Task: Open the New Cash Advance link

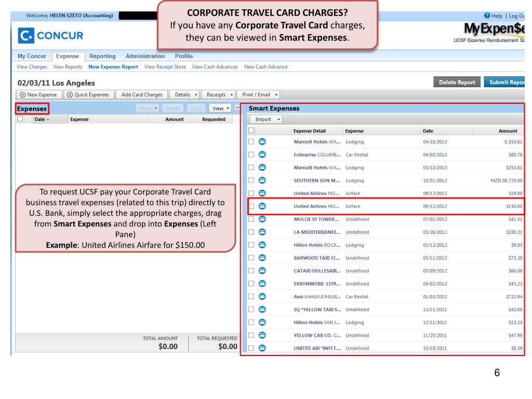Action: [266, 67]
